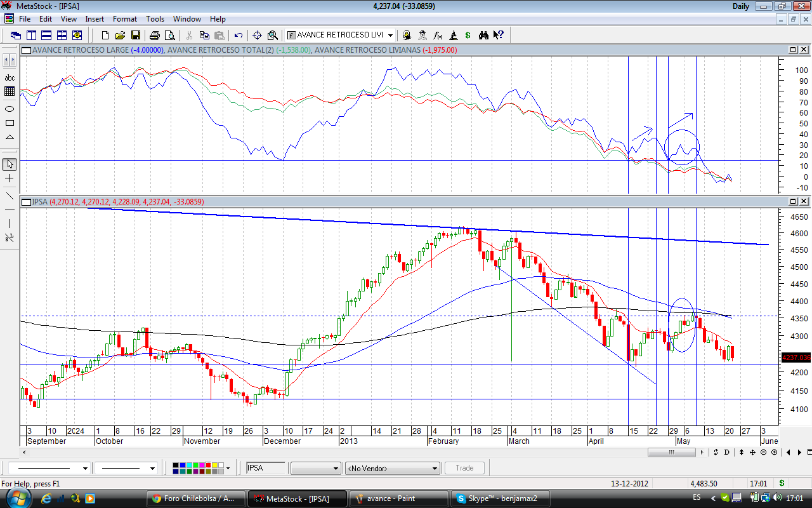This screenshot has width=812, height=508.
Task: Open the Insert menu
Action: pos(95,19)
